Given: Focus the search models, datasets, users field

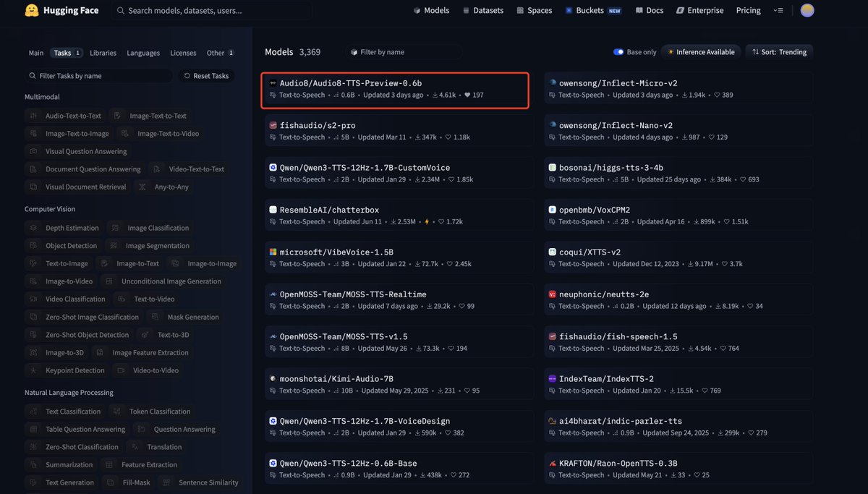Looking at the screenshot, I should (212, 10).
